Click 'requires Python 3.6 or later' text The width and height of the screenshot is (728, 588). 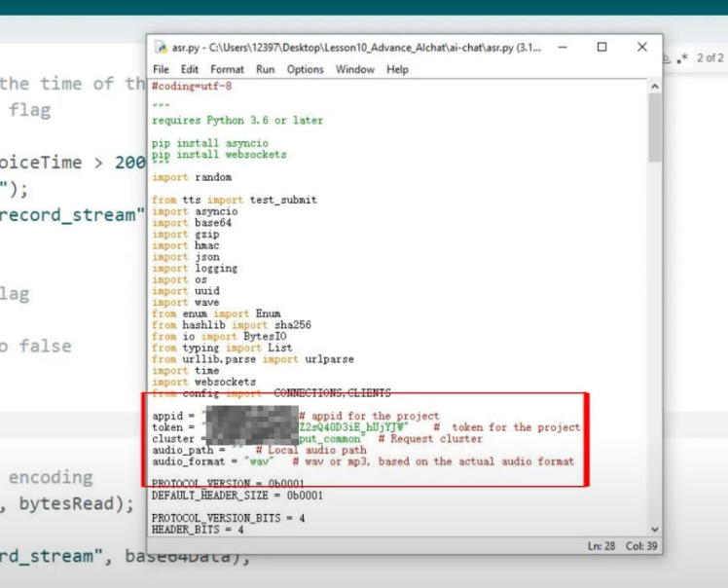237,121
